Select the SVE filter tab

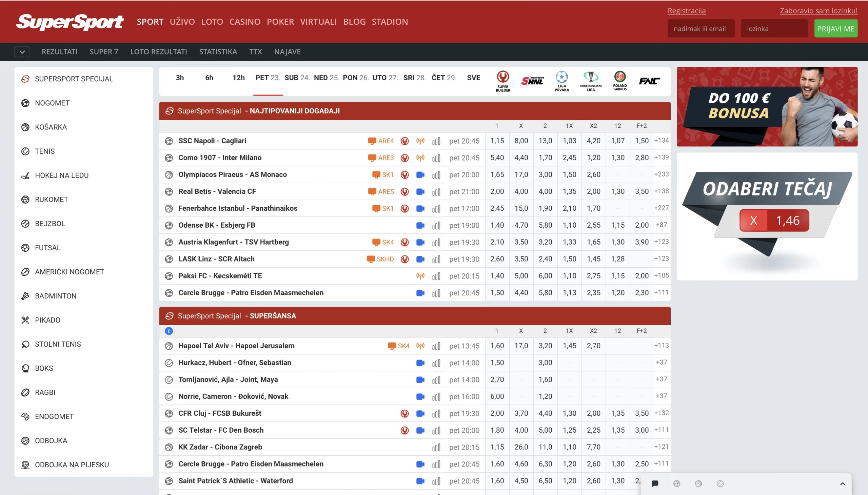[x=473, y=78]
